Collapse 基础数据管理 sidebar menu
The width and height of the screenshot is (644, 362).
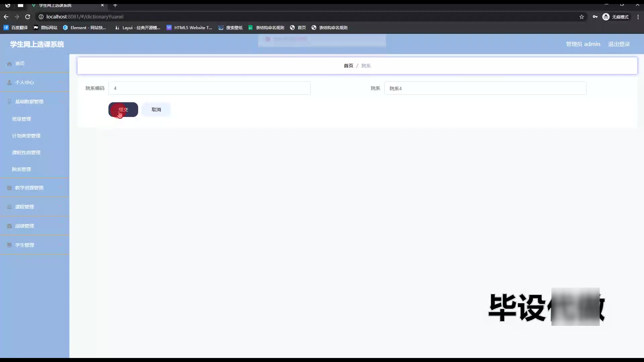(35, 102)
